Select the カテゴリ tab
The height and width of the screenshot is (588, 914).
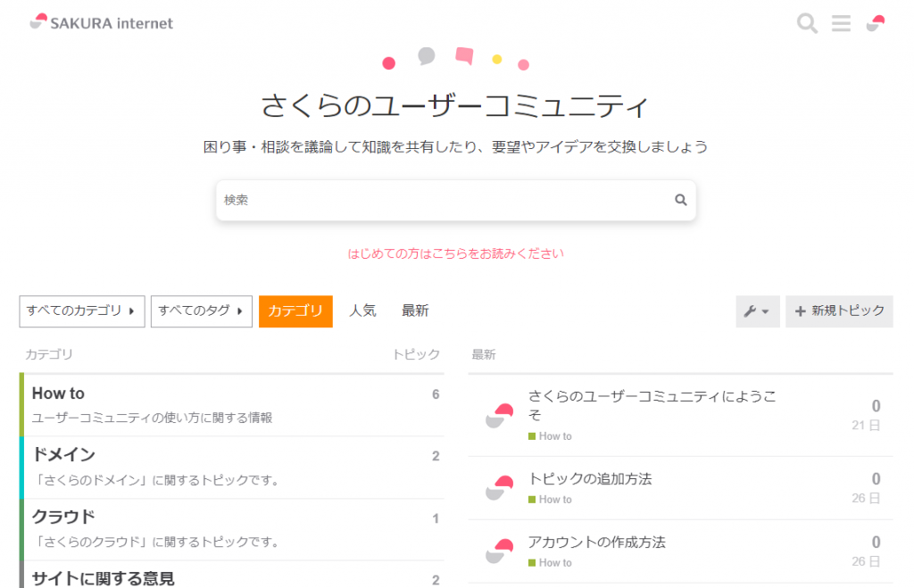(295, 311)
